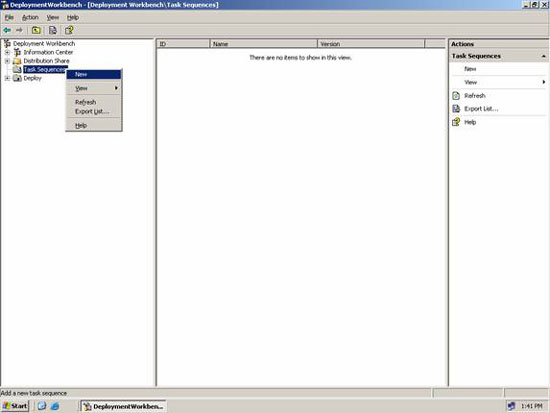This screenshot has height=413, width=550.
Task: Click Export List text in Actions pane
Action: click(481, 109)
